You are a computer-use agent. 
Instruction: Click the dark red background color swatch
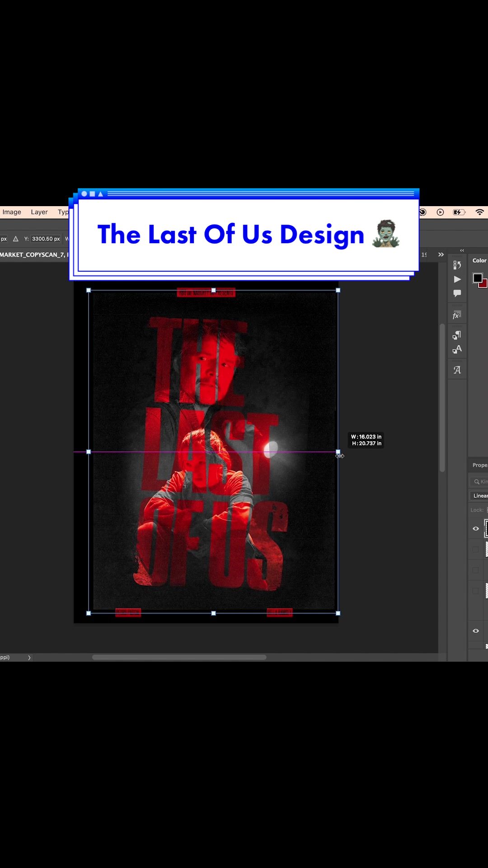[x=484, y=284]
